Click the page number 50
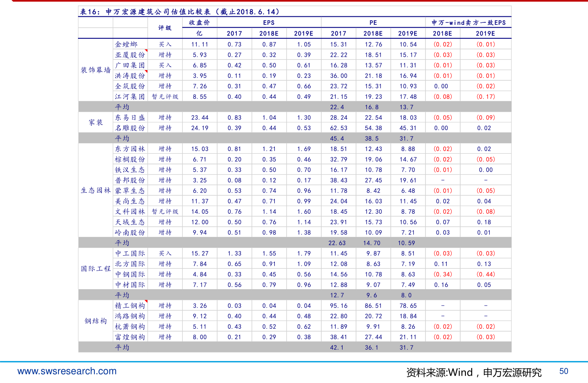The image size is (588, 383). click(x=563, y=371)
